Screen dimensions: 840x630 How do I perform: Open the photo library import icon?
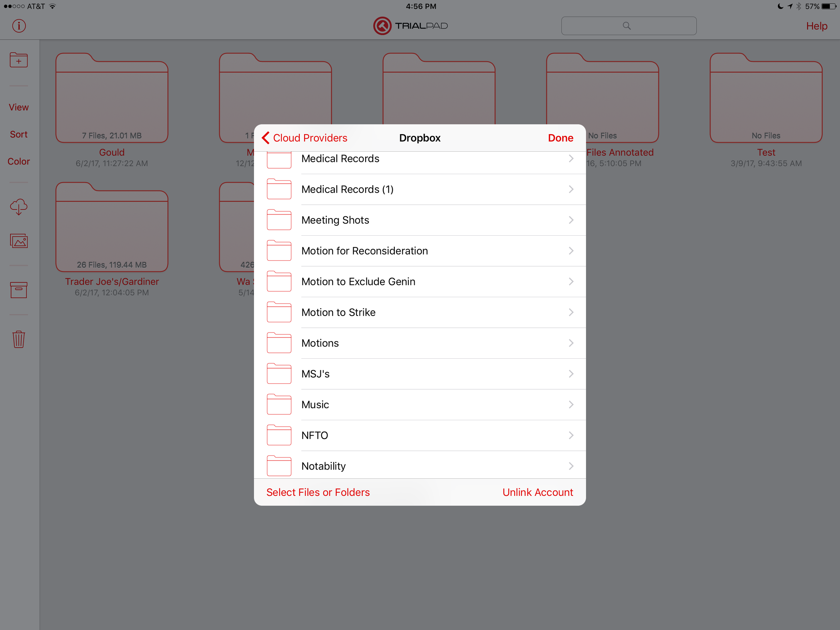18,241
